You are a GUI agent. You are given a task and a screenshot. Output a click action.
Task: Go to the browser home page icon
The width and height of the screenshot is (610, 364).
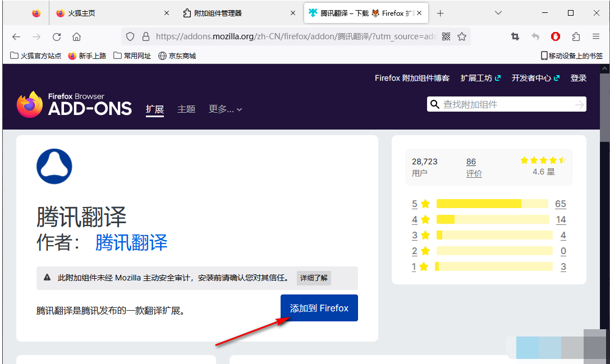[77, 36]
